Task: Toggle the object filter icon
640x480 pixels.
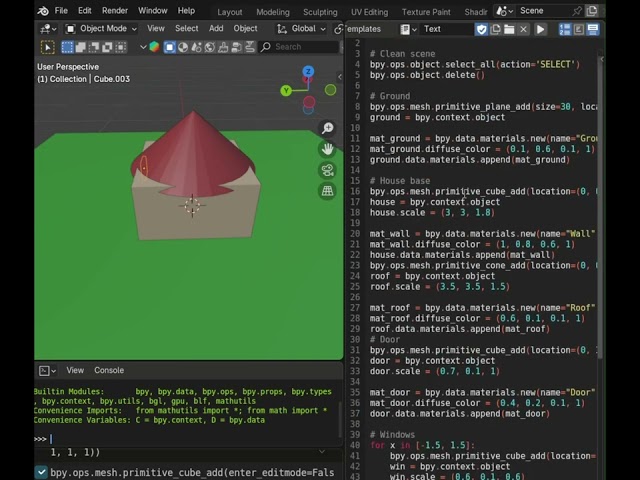Action: 169,47
